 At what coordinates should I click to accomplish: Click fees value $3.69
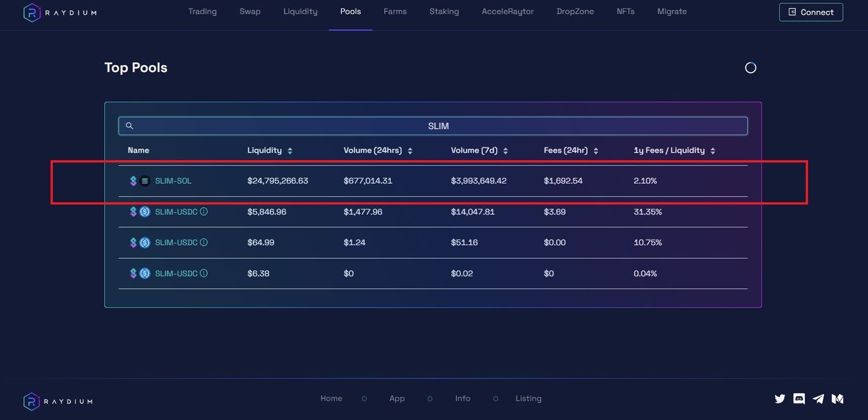click(554, 212)
